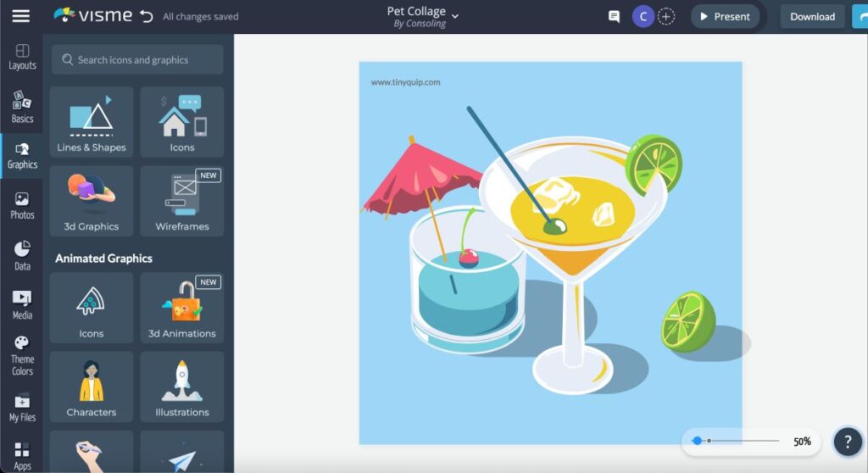The height and width of the screenshot is (473, 868).
Task: Click the user avatar C
Action: [x=643, y=17]
